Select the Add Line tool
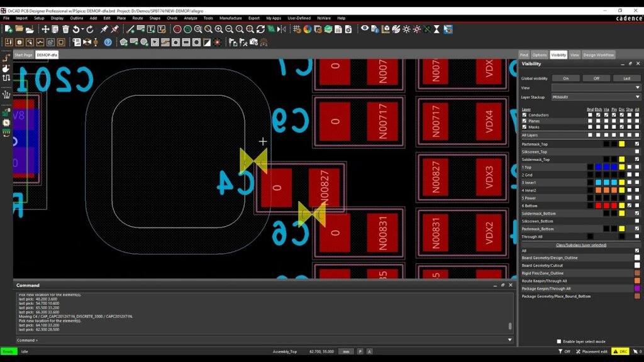The height and width of the screenshot is (362, 644). click(x=130, y=29)
